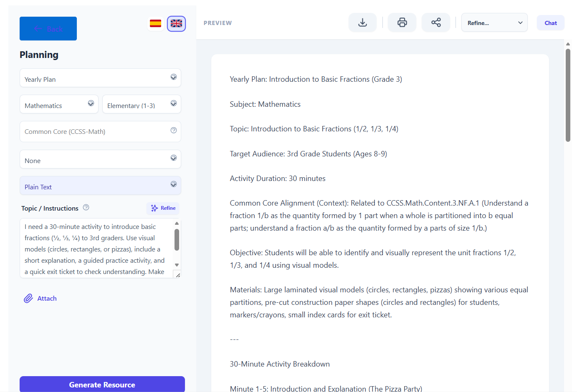Click the print icon

[x=402, y=23]
